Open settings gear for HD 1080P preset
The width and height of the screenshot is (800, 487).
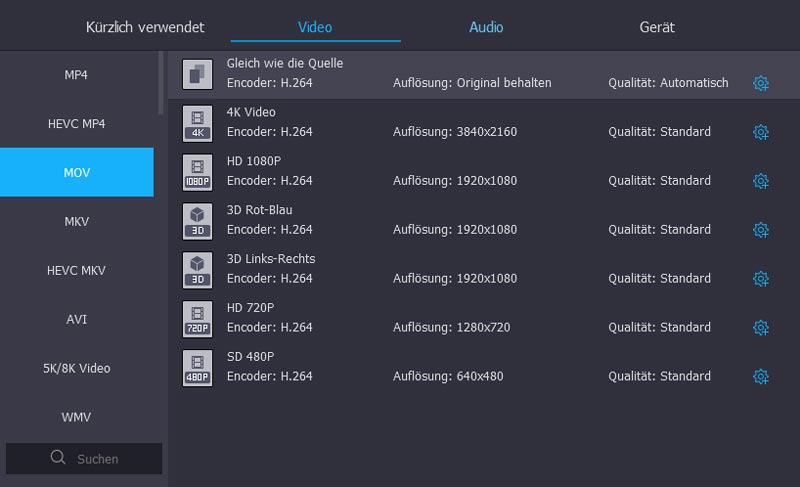pos(760,181)
